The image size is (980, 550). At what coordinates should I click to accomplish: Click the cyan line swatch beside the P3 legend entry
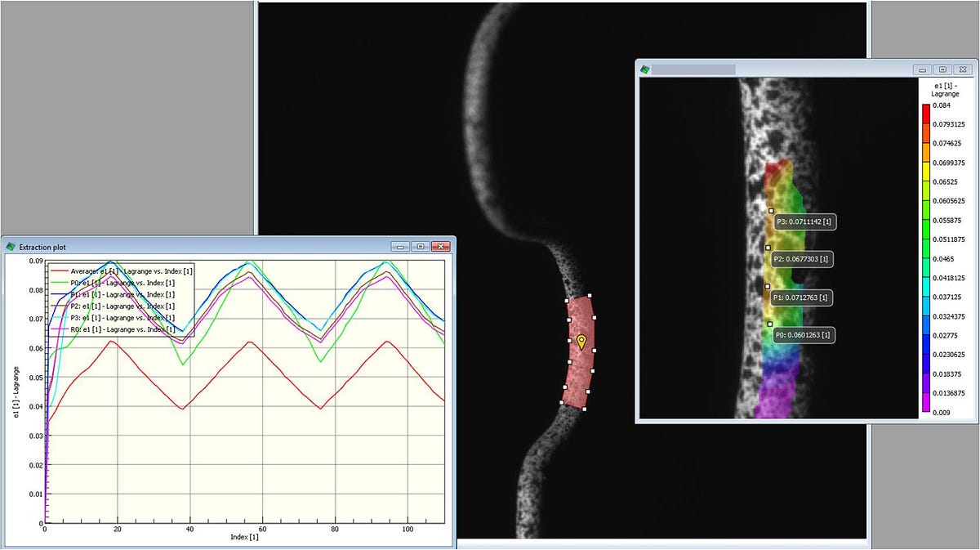59,318
